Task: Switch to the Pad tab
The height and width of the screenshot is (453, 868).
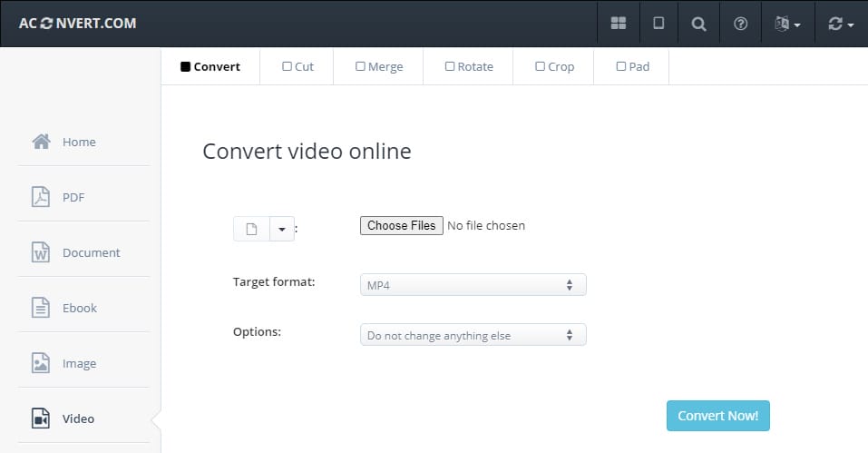Action: click(x=632, y=66)
